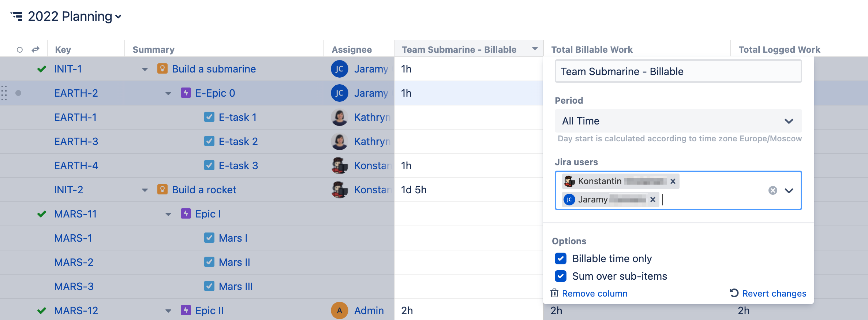Screen dimensions: 868x320
Task: Click the Structure logo icon beside 2022 Planning
Action: point(17,16)
